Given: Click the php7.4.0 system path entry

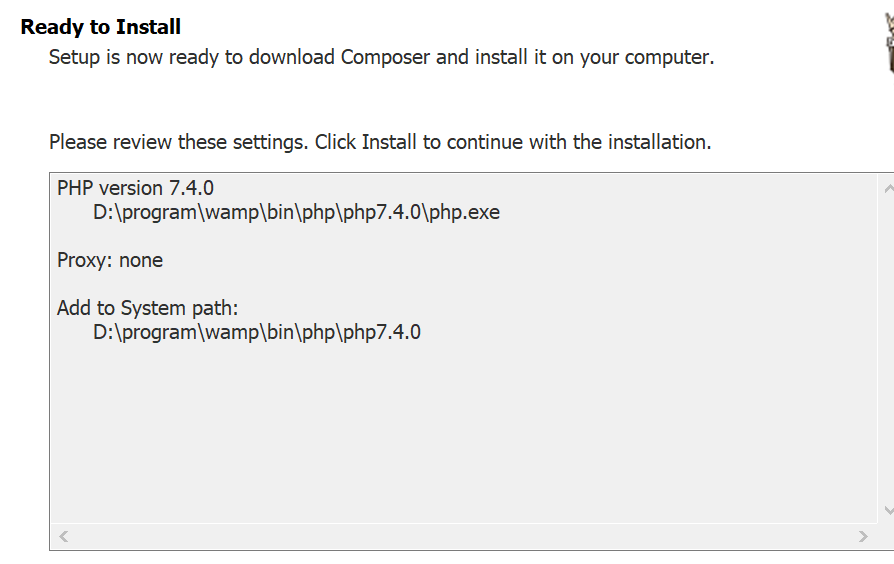Looking at the screenshot, I should click(x=257, y=332).
